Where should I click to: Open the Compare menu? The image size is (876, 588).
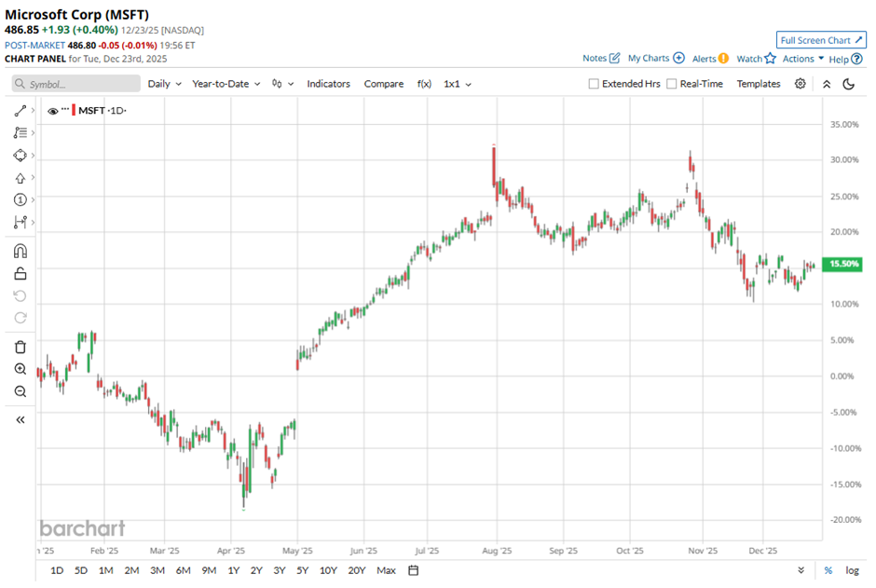click(x=384, y=84)
